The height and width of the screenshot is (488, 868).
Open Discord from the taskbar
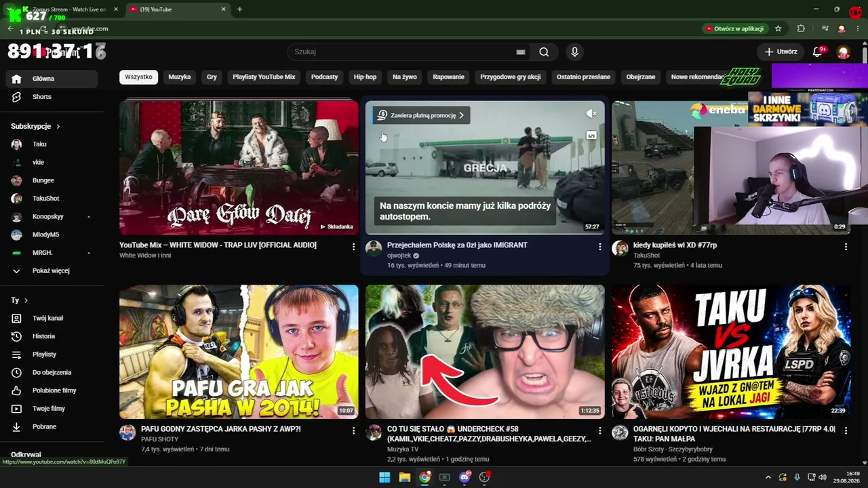pos(465,477)
